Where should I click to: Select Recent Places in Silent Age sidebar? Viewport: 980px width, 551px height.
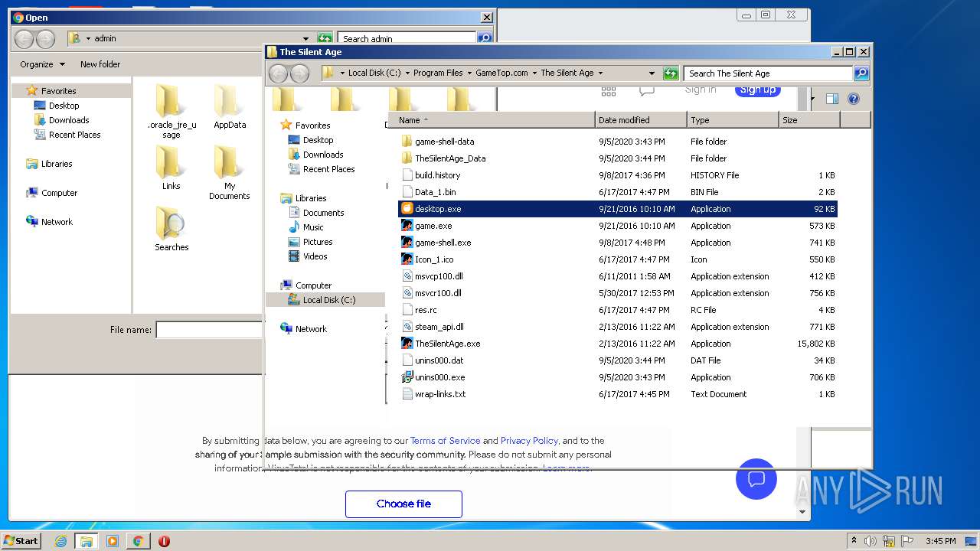pos(322,169)
